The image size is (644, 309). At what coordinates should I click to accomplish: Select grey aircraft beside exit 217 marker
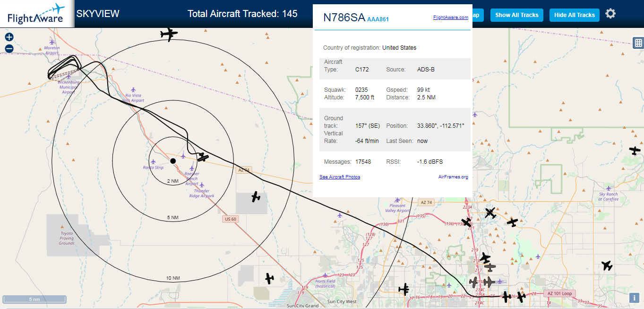(490, 267)
